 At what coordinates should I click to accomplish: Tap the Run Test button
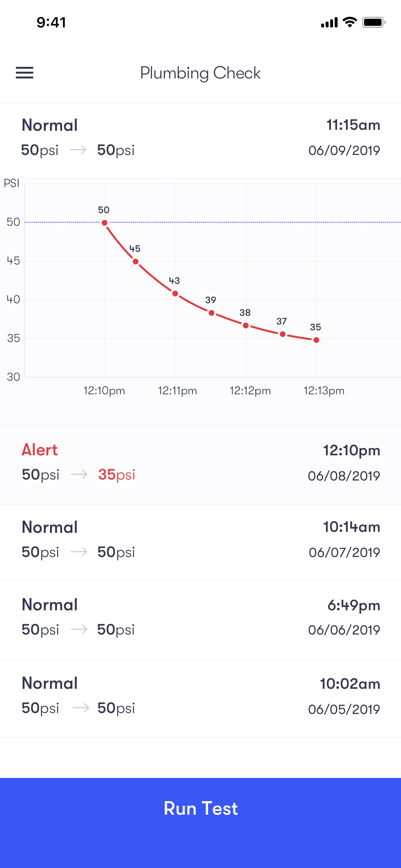point(200,809)
